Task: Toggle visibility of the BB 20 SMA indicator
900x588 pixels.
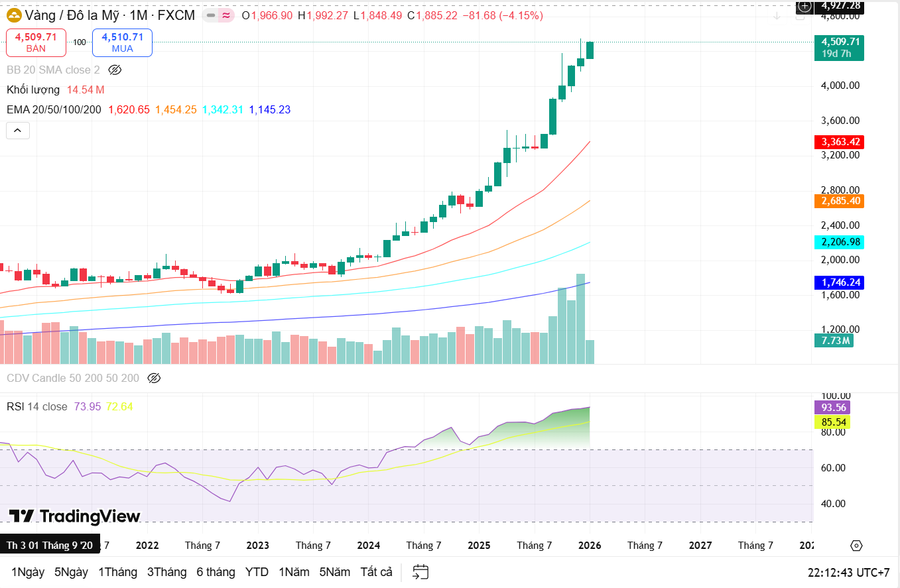Action: pos(114,69)
